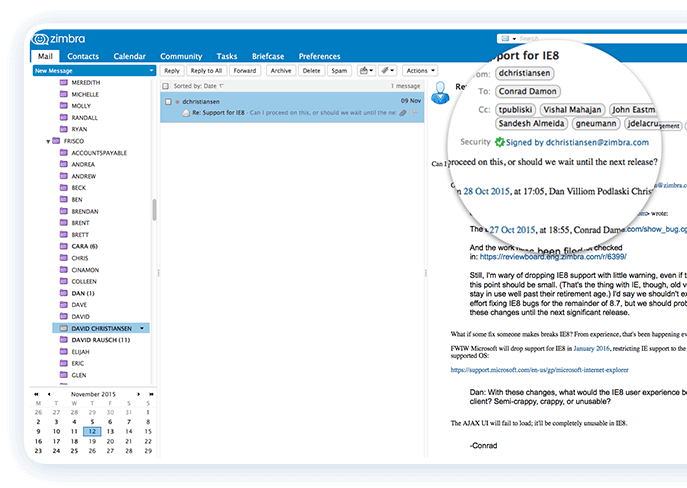The height and width of the screenshot is (488, 687).
Task: Go to previous year in mini calendar
Action: (x=37, y=394)
